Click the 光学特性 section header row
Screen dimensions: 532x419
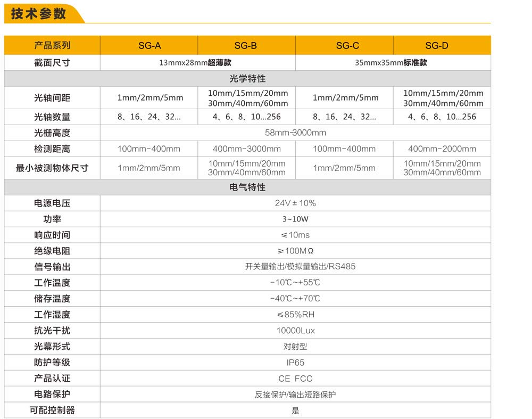[x=247, y=79]
